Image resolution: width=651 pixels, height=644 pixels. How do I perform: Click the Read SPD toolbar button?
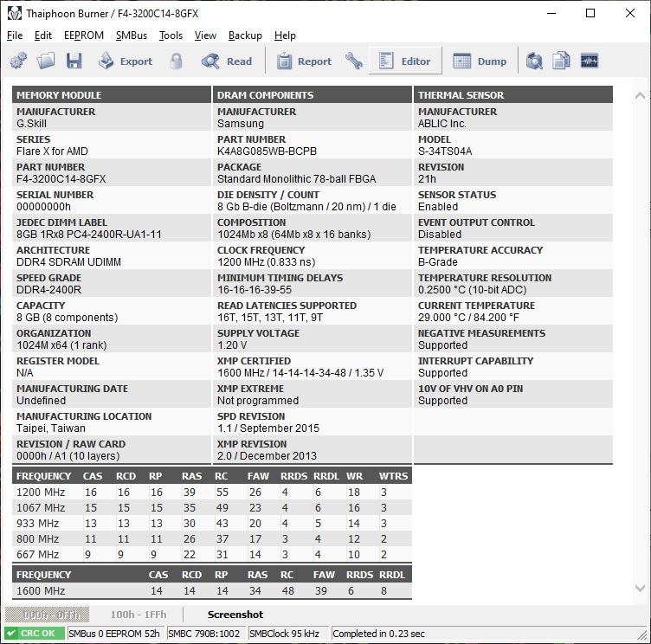227,61
